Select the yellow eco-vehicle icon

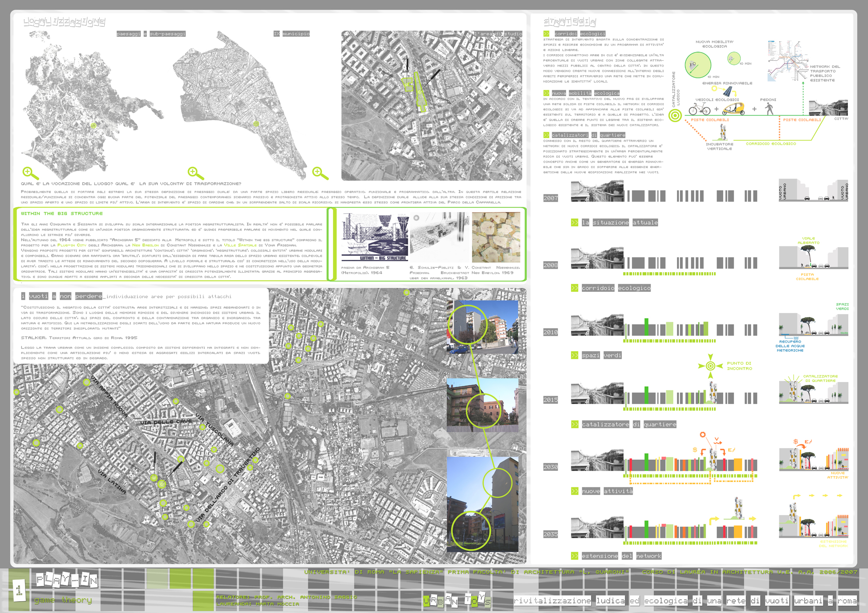(734, 108)
